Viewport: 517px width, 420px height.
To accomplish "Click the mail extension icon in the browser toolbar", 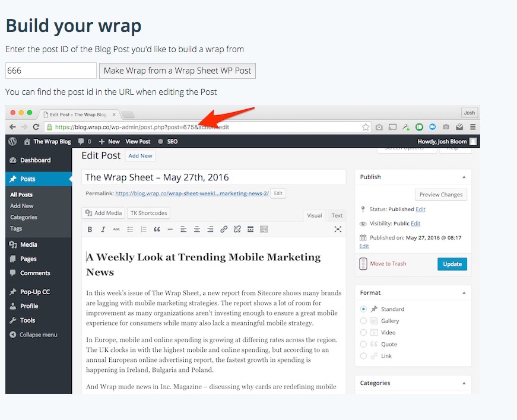I will 459,127.
